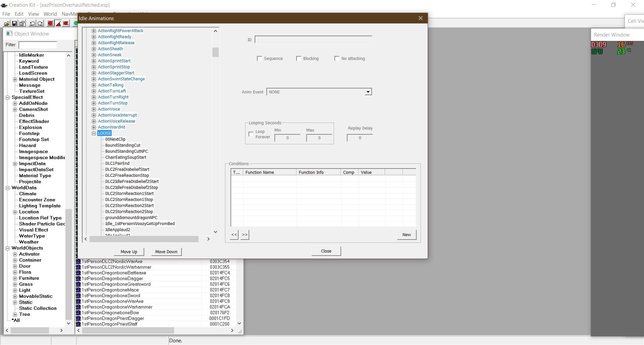Image resolution: width=644 pixels, height=345 pixels.
Task: Close Idle Animations with the Close button
Action: [326, 251]
